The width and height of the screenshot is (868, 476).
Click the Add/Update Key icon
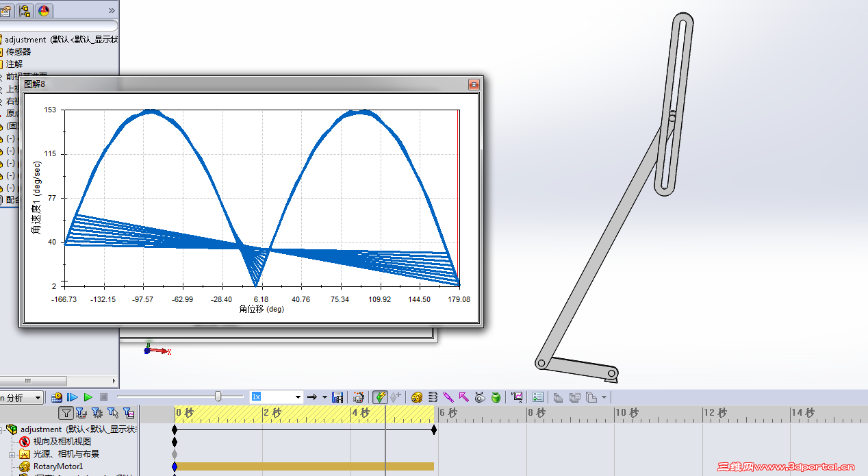[x=396, y=397]
